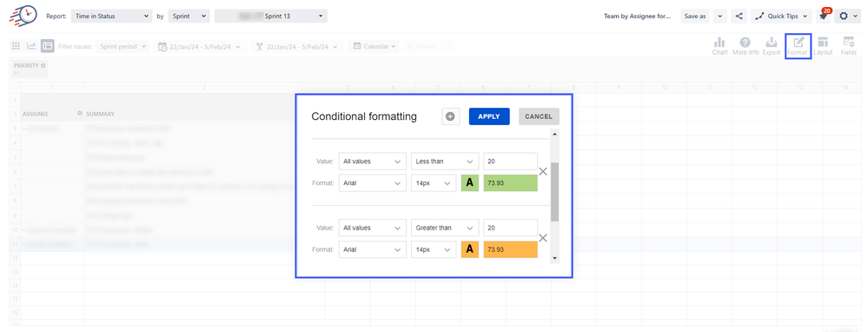Open the 'by Sprint' grouping dropdown
Viewport: 868px width, 332px height.
pyautogui.click(x=189, y=16)
